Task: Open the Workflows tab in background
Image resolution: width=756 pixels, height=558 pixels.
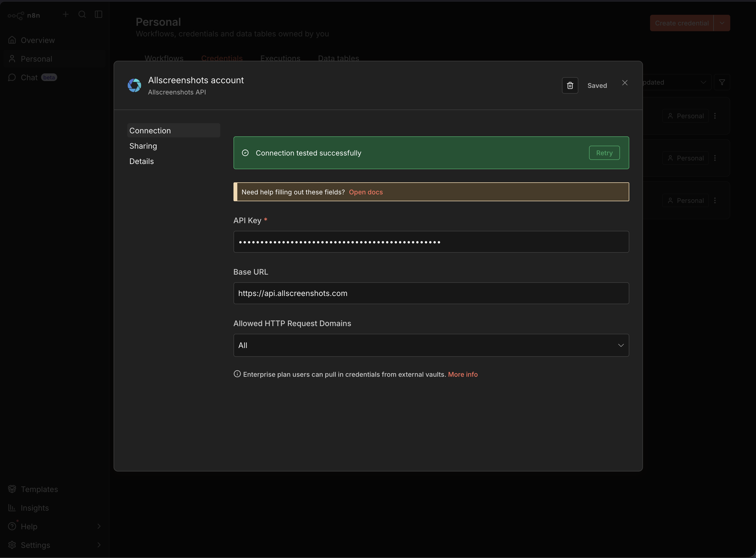Action: tap(164, 58)
